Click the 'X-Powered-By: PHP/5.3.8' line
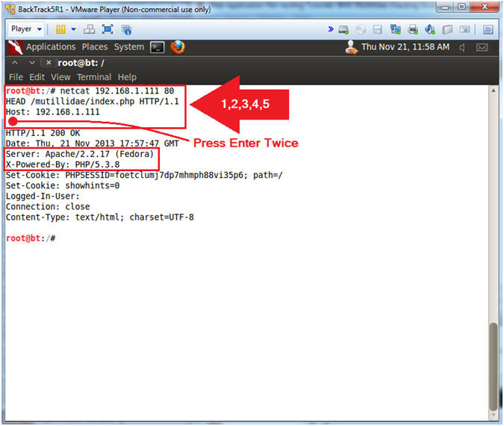 tap(63, 164)
